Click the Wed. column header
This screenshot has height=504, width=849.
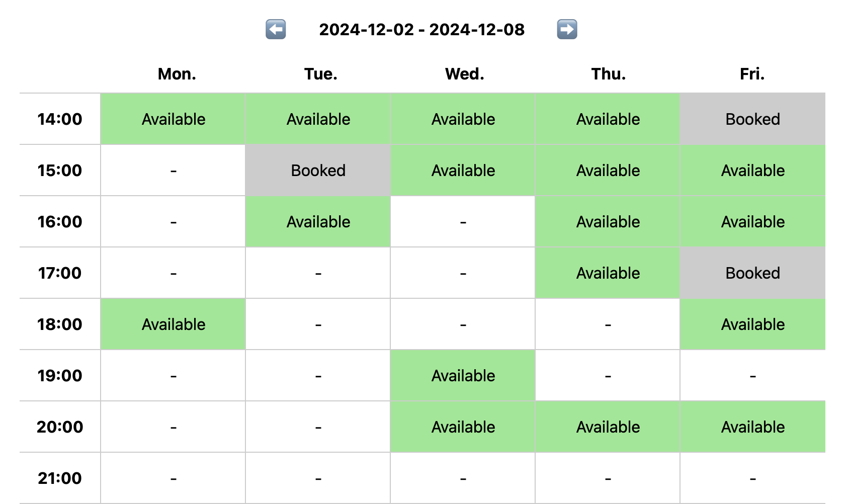464,74
